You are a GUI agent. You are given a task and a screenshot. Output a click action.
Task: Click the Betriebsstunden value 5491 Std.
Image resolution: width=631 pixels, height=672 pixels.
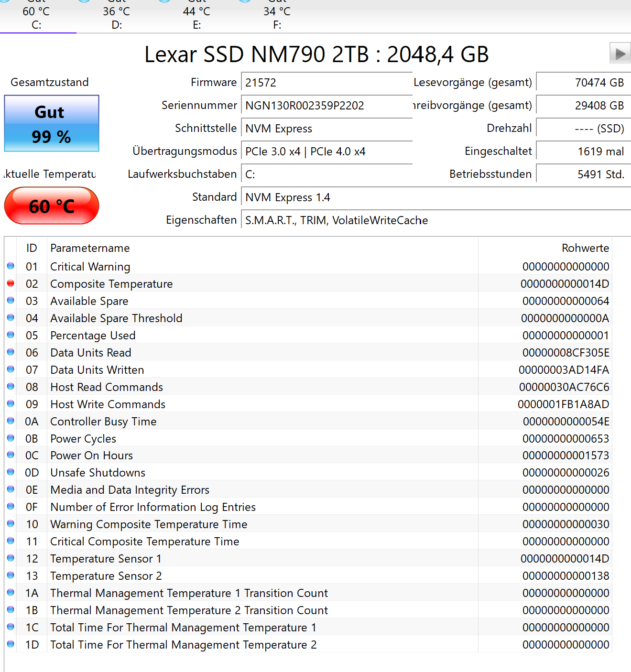[x=584, y=174]
